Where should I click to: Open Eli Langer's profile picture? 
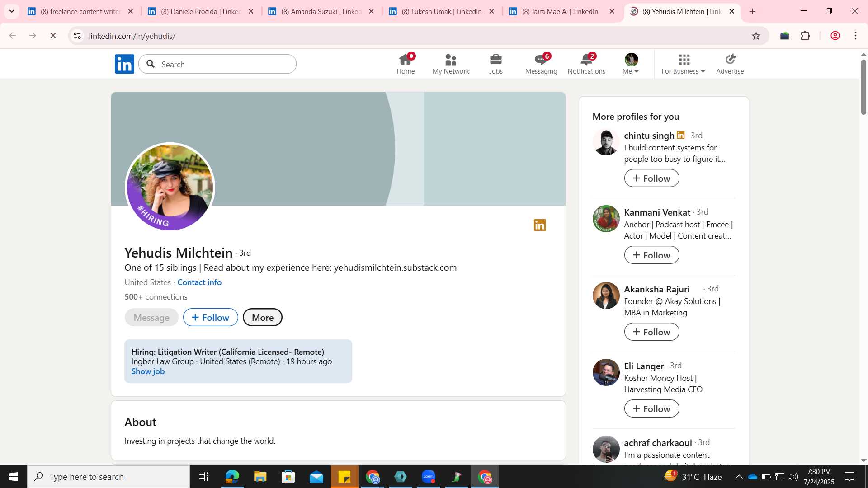pyautogui.click(x=606, y=372)
